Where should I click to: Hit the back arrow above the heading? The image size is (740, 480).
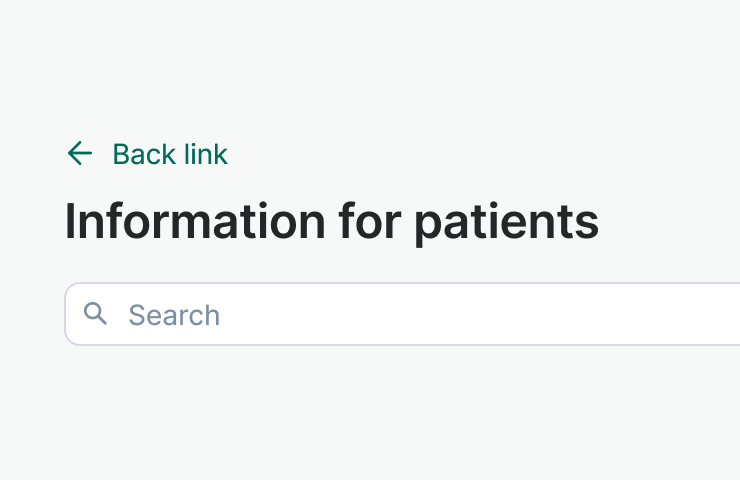coord(79,153)
